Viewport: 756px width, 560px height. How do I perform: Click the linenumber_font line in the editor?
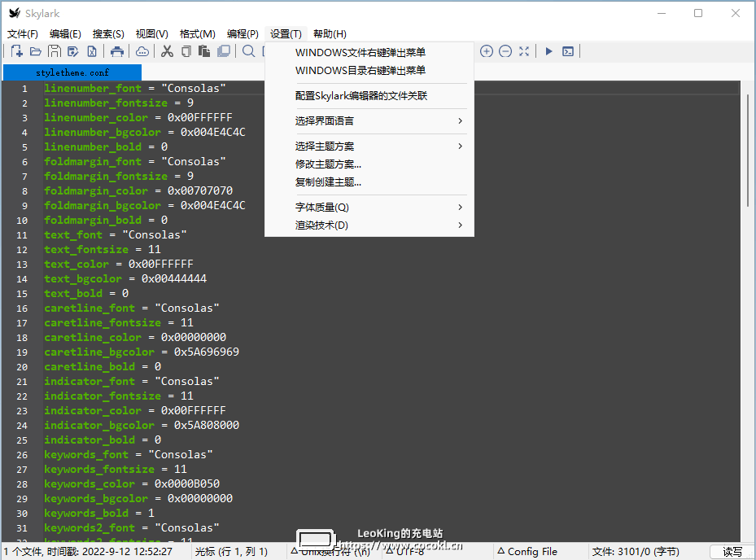(x=135, y=88)
